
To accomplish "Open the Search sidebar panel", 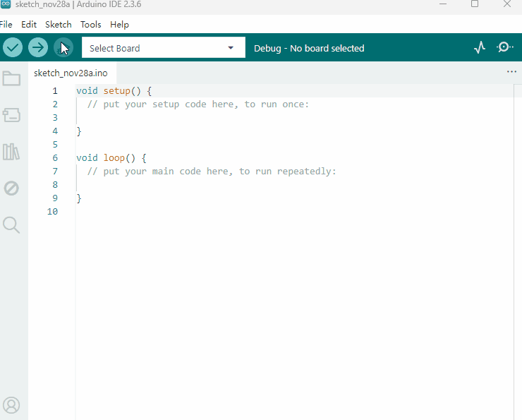I will tap(11, 224).
